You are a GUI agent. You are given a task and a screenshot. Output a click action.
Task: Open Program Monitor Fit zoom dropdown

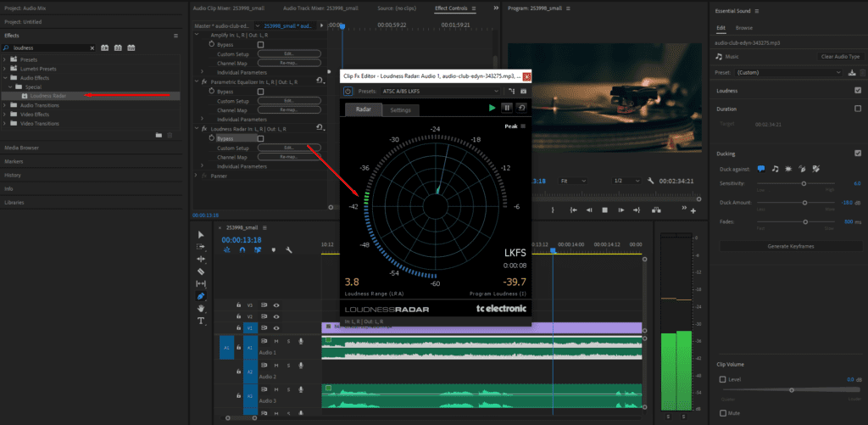coord(573,181)
